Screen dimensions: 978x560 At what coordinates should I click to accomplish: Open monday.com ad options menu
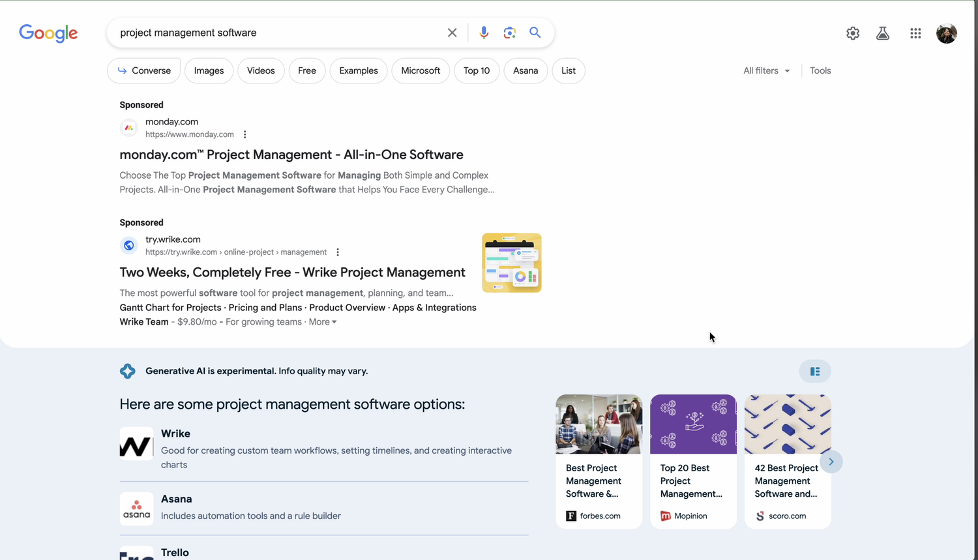pyautogui.click(x=245, y=134)
